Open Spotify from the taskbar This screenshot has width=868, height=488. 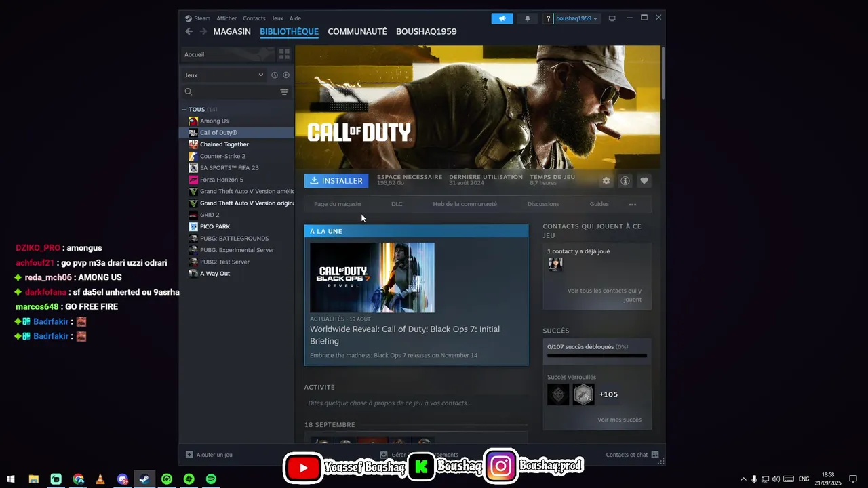click(x=211, y=479)
